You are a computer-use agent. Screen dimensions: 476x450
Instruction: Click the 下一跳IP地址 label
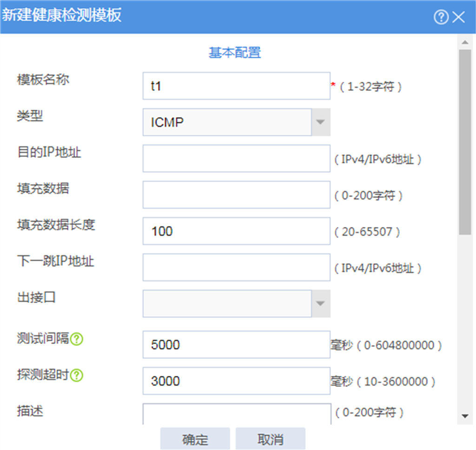(56, 261)
